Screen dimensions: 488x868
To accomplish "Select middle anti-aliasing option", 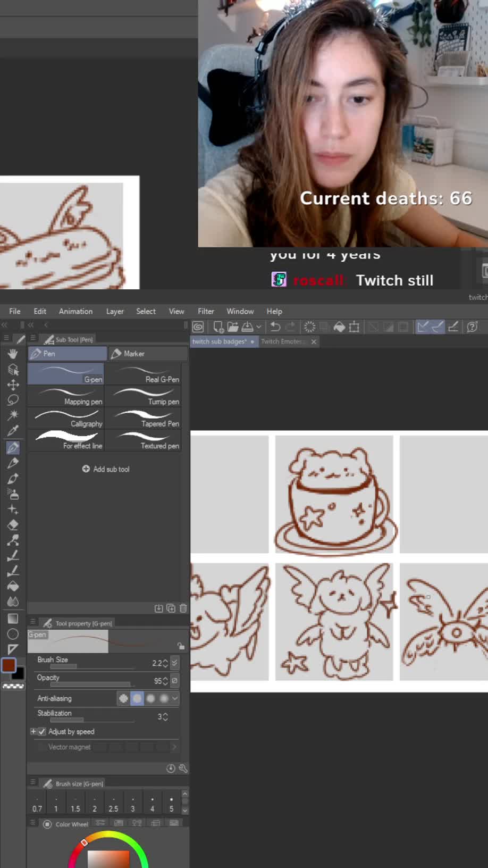I will point(150,698).
